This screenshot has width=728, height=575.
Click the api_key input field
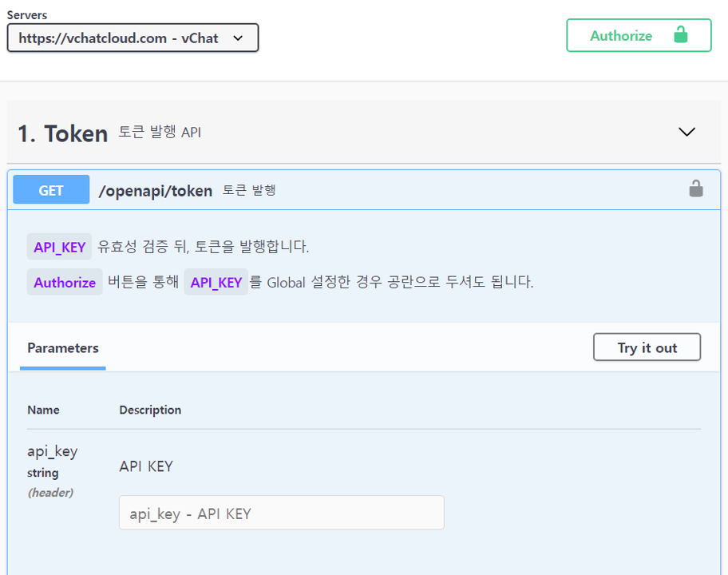281,513
